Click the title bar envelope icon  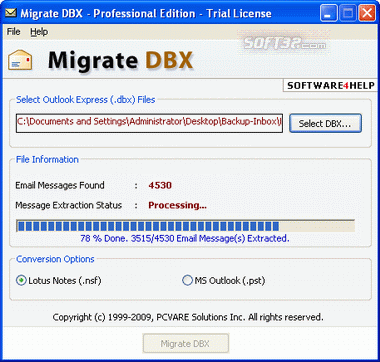(11, 13)
